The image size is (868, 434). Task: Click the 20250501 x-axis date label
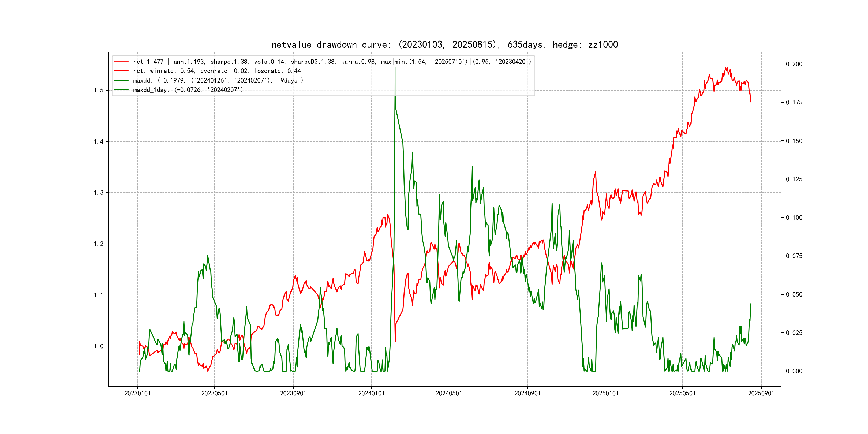(x=682, y=394)
